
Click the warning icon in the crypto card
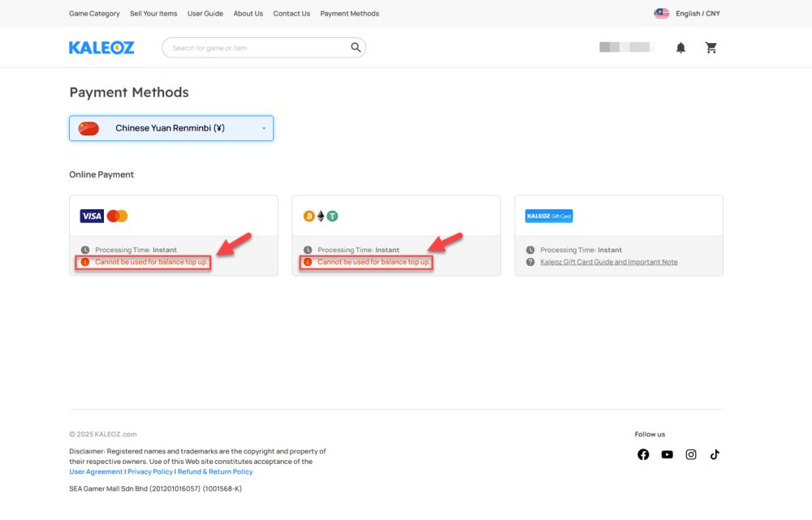pos(308,262)
